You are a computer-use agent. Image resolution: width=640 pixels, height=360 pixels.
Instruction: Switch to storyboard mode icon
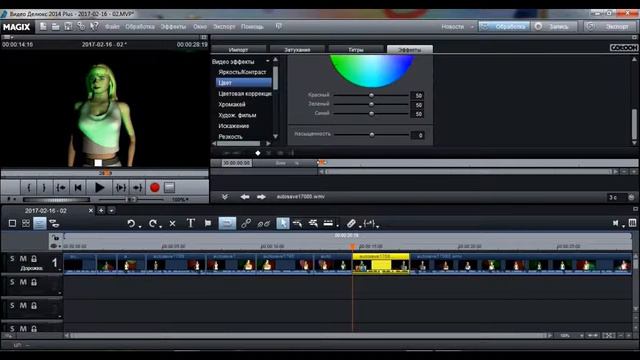(x=12, y=223)
